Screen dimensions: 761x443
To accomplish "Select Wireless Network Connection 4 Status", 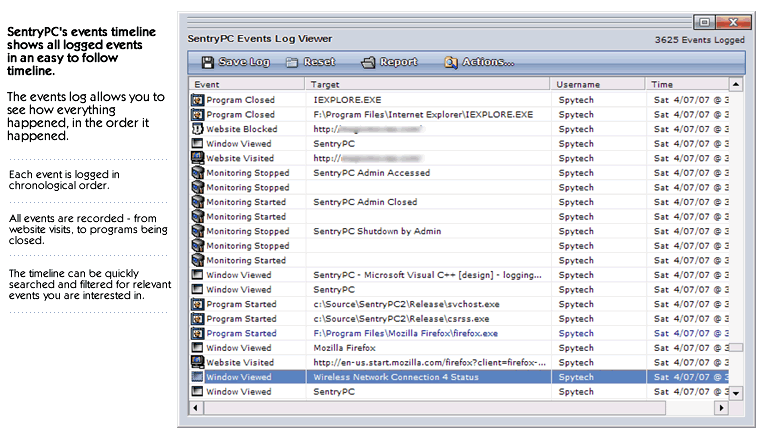I will click(x=396, y=377).
